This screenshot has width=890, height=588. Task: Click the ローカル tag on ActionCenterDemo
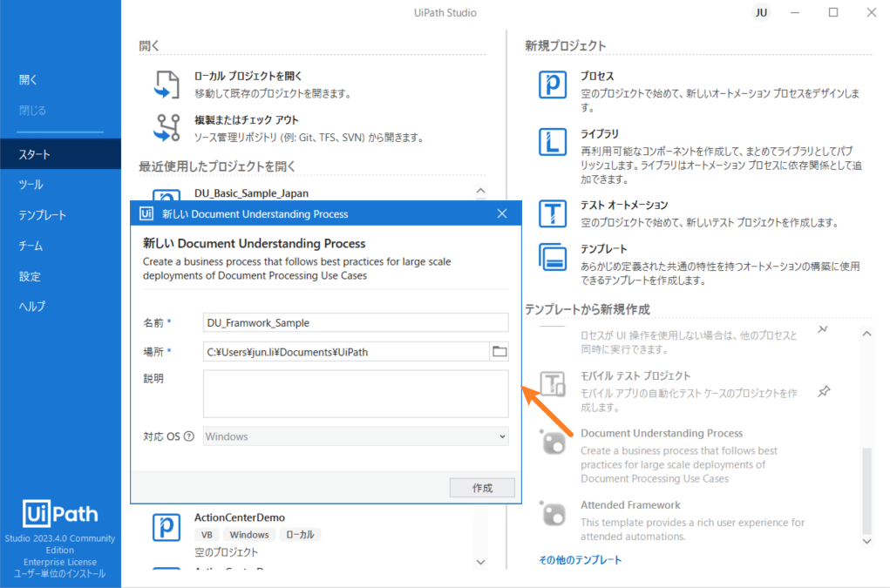pos(300,535)
